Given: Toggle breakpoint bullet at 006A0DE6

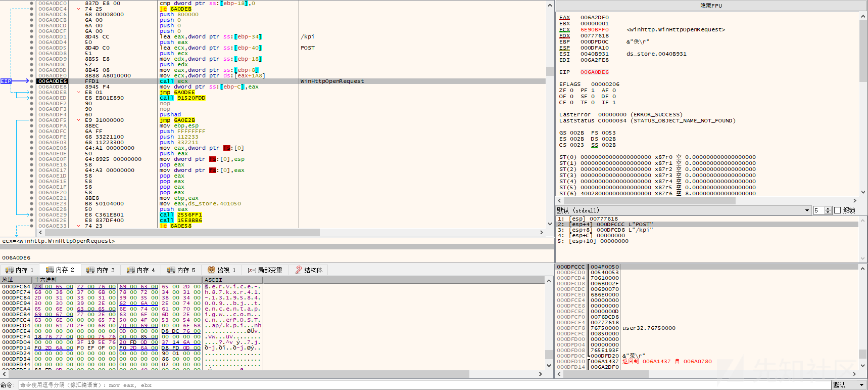Looking at the screenshot, I should 31,81.
